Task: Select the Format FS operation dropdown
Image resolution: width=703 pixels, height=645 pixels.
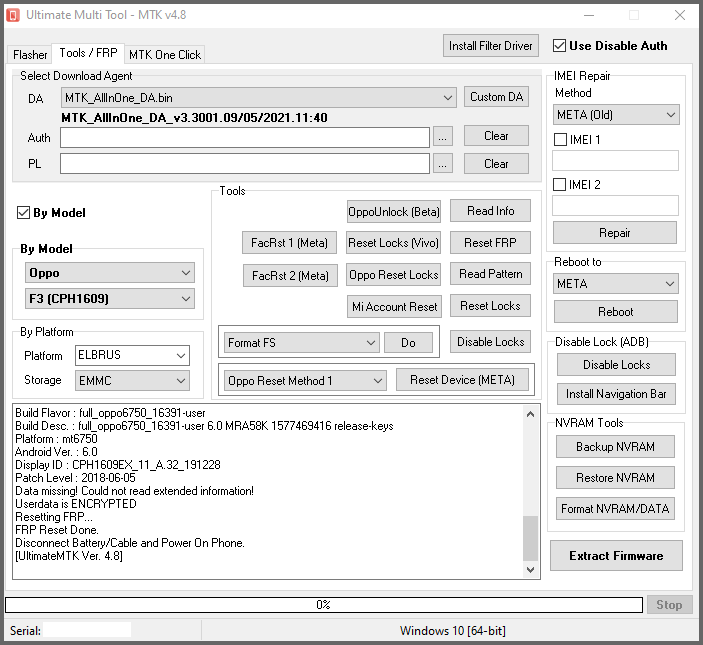Action: click(301, 343)
